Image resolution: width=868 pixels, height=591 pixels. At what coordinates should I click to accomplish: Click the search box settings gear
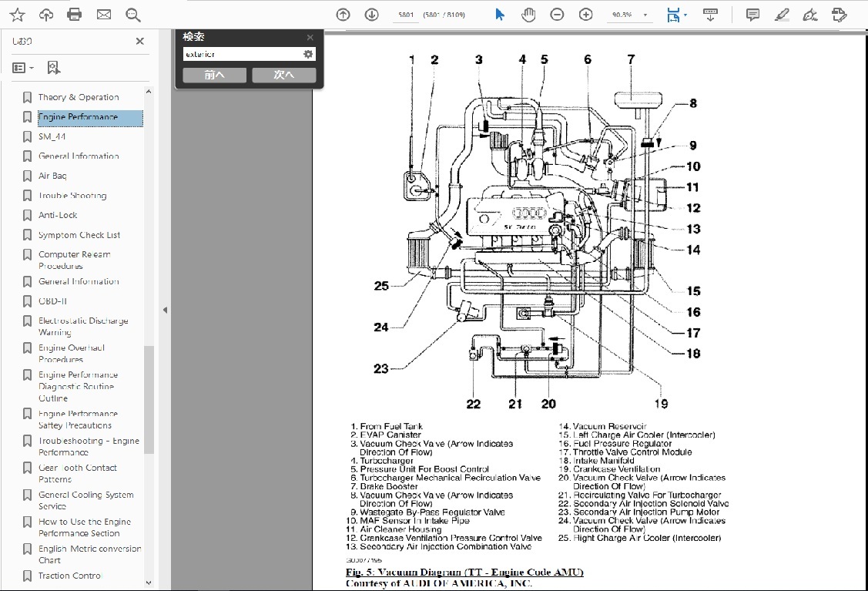pyautogui.click(x=308, y=54)
